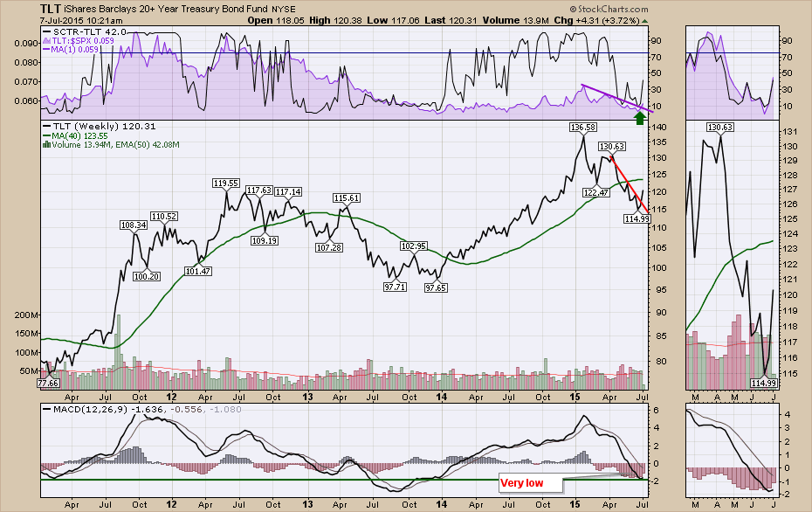Click the TLT ticker symbol in the title
The width and height of the screenshot is (812, 512).
point(51,9)
